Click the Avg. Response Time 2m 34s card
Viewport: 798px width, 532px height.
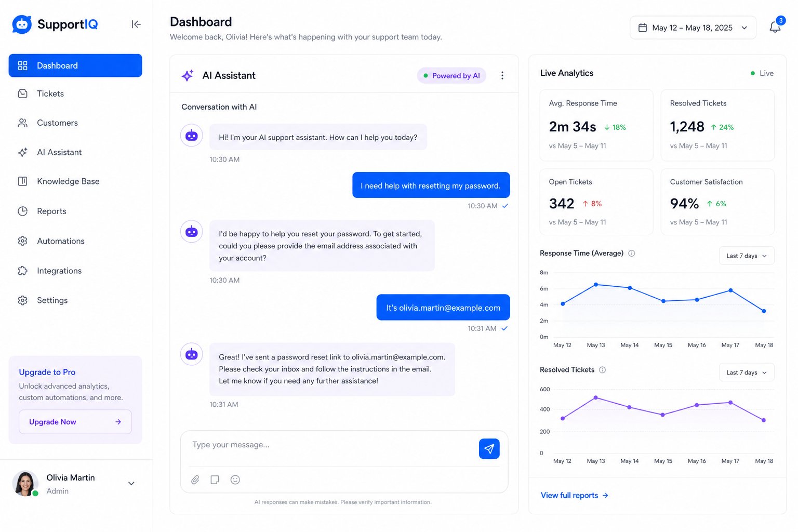596,125
